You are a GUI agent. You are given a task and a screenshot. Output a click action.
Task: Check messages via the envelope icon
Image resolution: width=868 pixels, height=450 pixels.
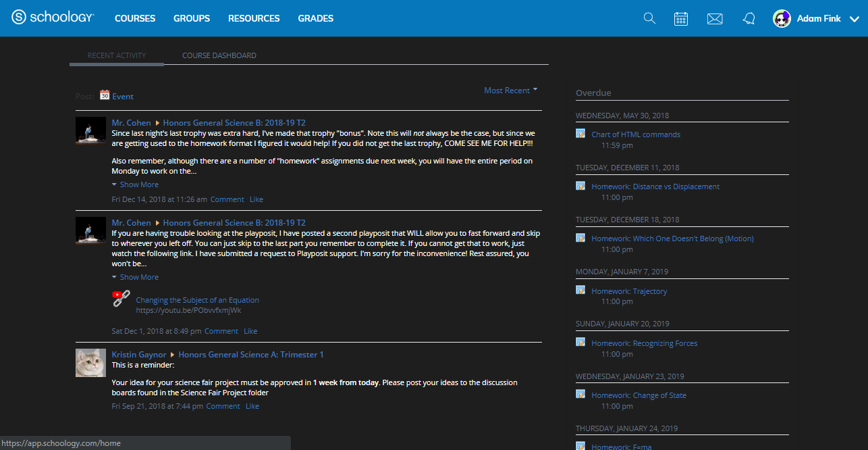(715, 18)
